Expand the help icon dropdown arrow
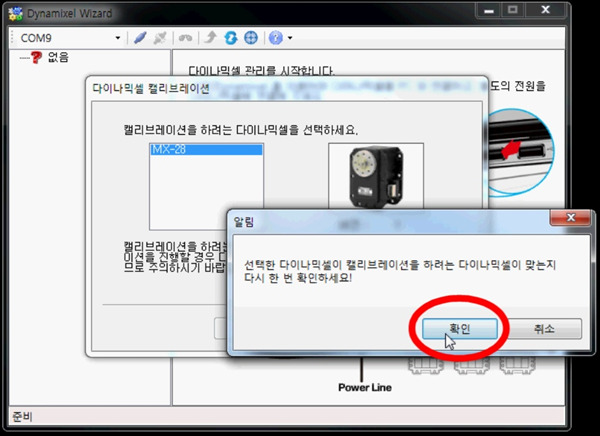 (289, 38)
